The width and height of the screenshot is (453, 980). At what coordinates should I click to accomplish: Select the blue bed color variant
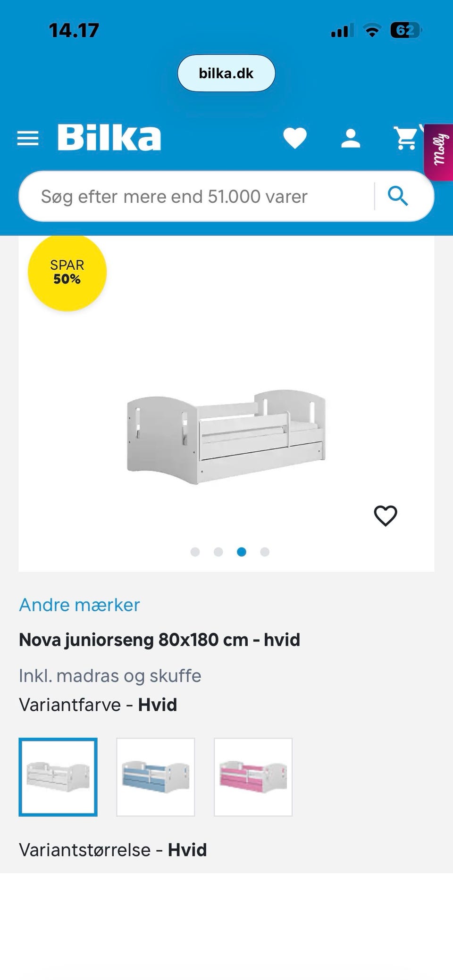(156, 777)
